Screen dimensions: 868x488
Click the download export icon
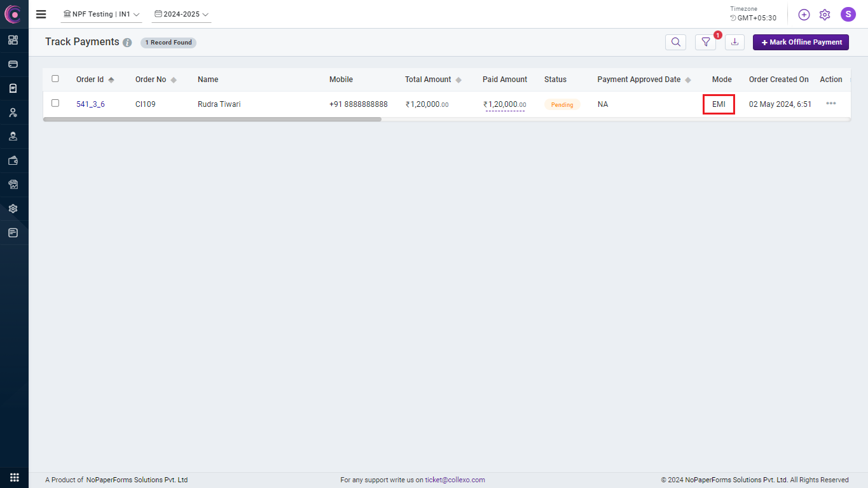tap(734, 42)
